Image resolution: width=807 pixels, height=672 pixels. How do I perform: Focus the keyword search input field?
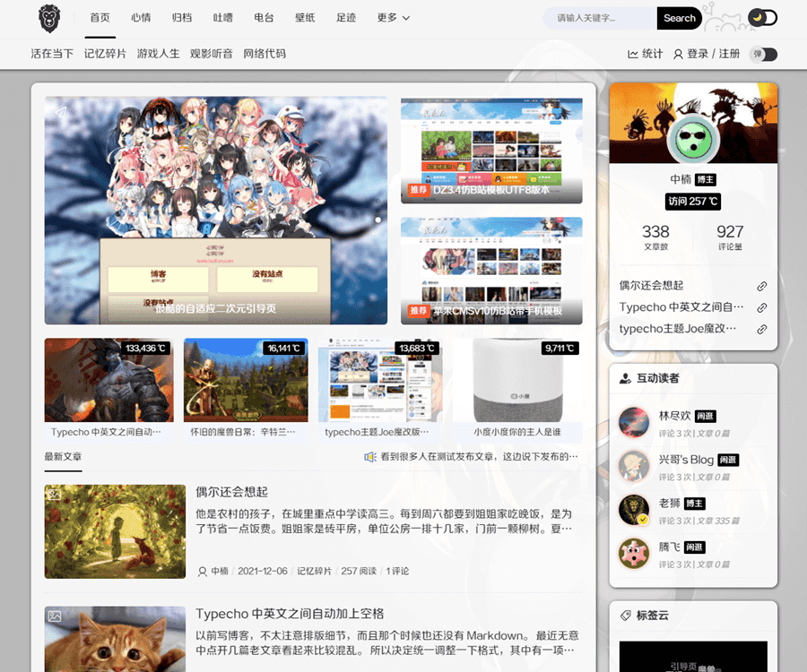click(x=600, y=18)
